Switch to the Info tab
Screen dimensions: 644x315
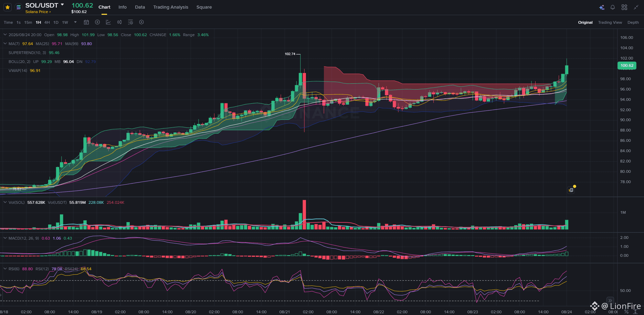click(123, 7)
